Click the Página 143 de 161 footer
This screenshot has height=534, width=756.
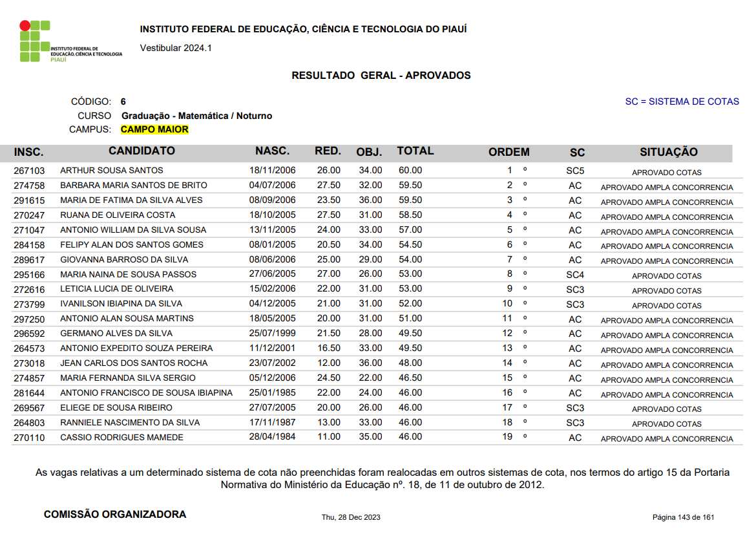tap(683, 517)
